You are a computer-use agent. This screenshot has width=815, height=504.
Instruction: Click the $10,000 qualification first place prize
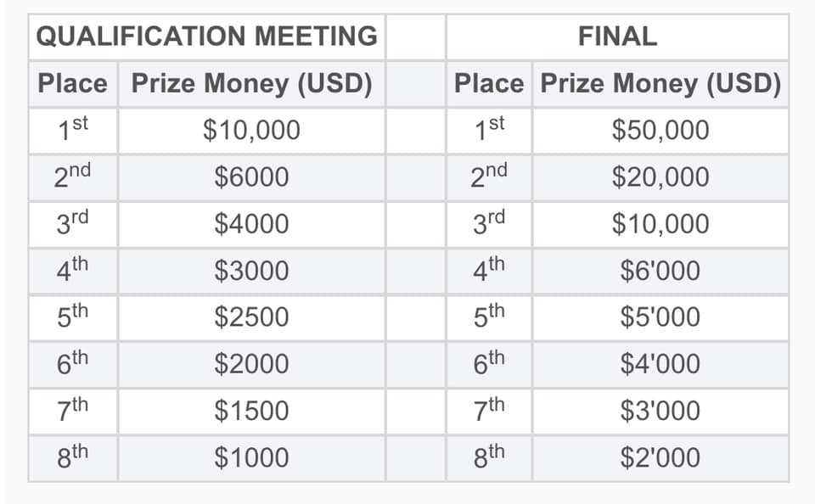[251, 131]
